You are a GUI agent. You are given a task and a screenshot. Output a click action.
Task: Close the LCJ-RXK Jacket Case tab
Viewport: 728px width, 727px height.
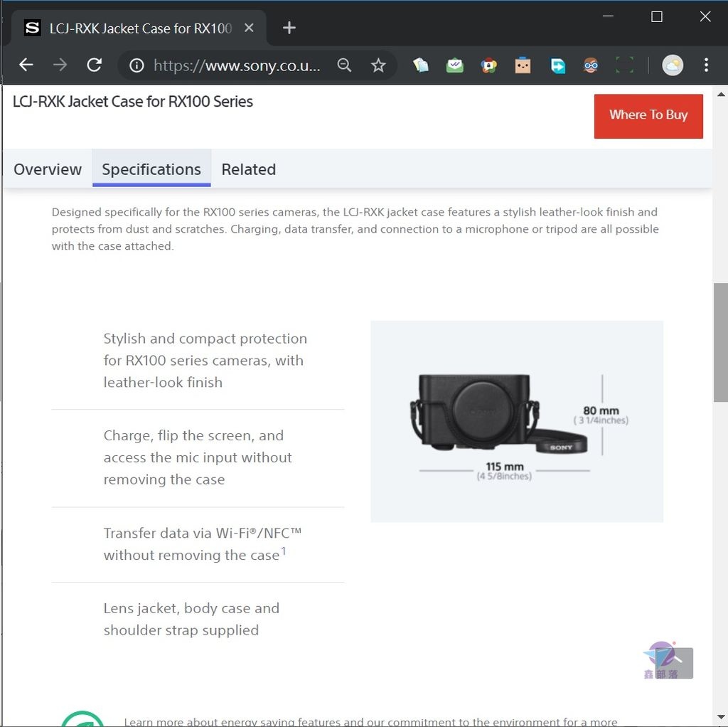(249, 28)
